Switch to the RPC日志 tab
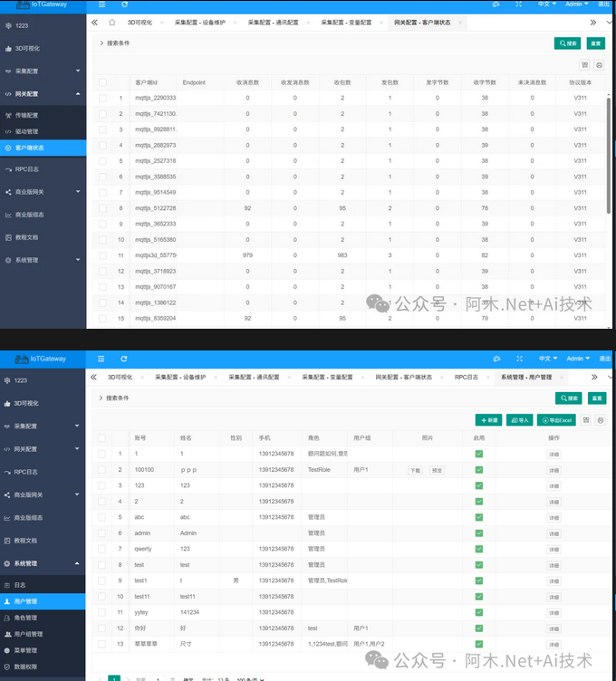Screen dimensions: 616x681 tap(467, 376)
